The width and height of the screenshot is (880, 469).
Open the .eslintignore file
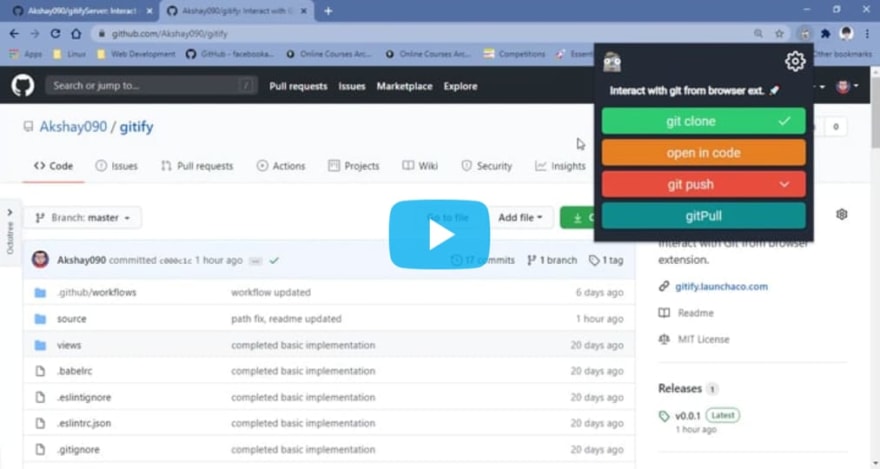[84, 397]
